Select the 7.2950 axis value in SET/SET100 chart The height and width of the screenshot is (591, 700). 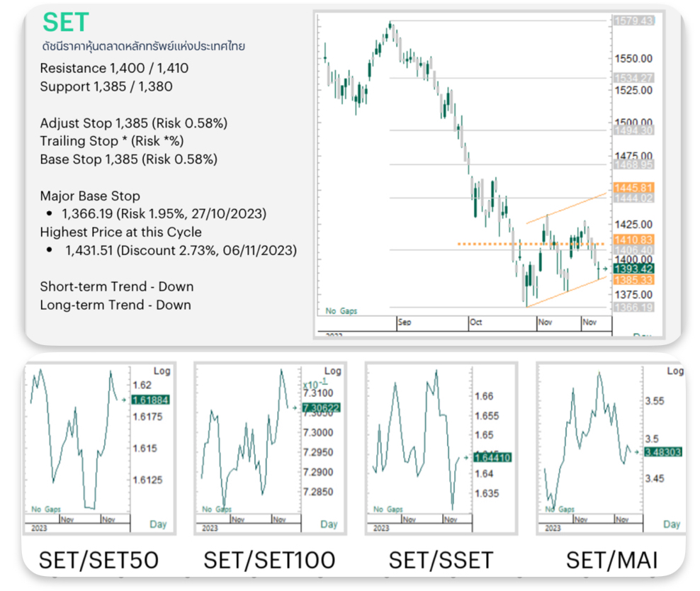(318, 453)
